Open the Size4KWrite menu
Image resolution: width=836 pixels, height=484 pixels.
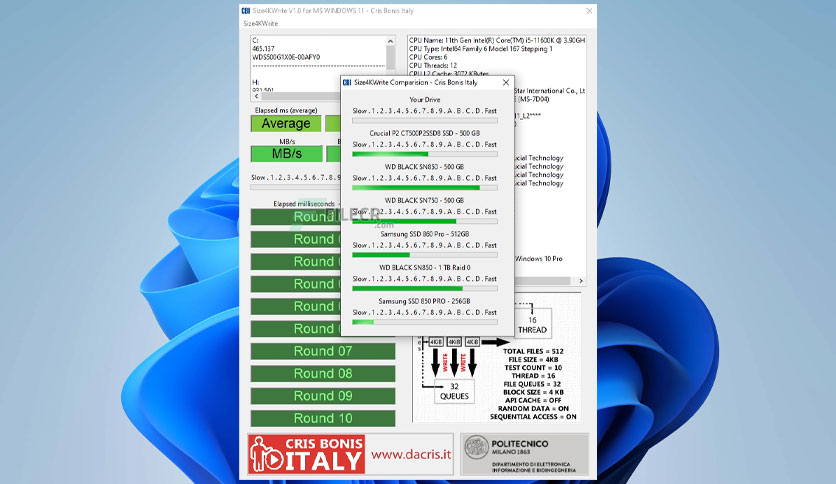(261, 23)
